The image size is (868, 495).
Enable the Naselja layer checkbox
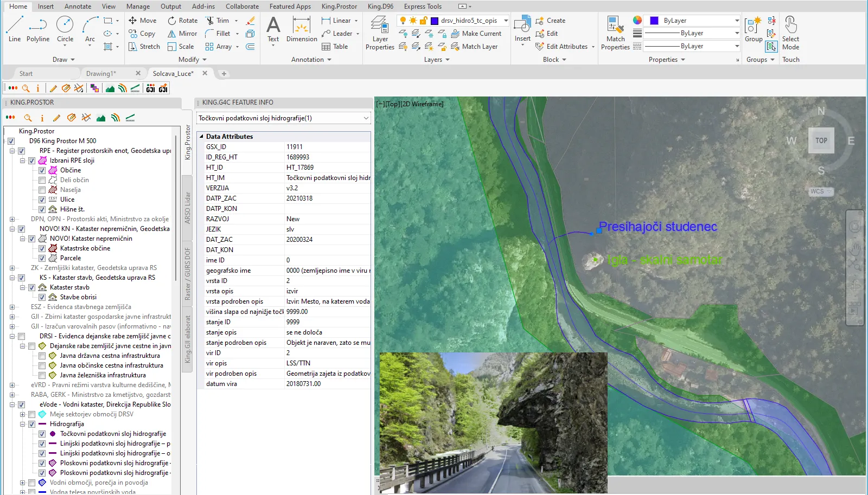[42, 190]
